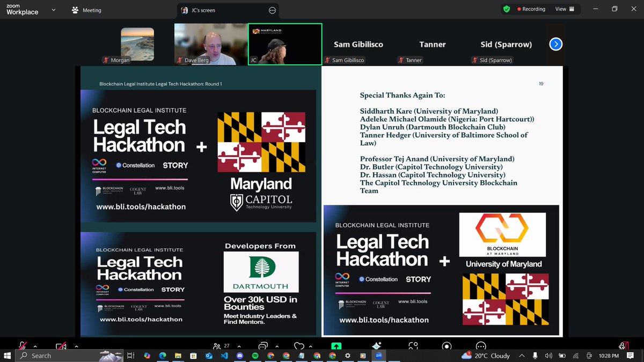This screenshot has height=362, width=644.
Task: Open the Settings gear on the taskbar
Action: [x=348, y=356]
